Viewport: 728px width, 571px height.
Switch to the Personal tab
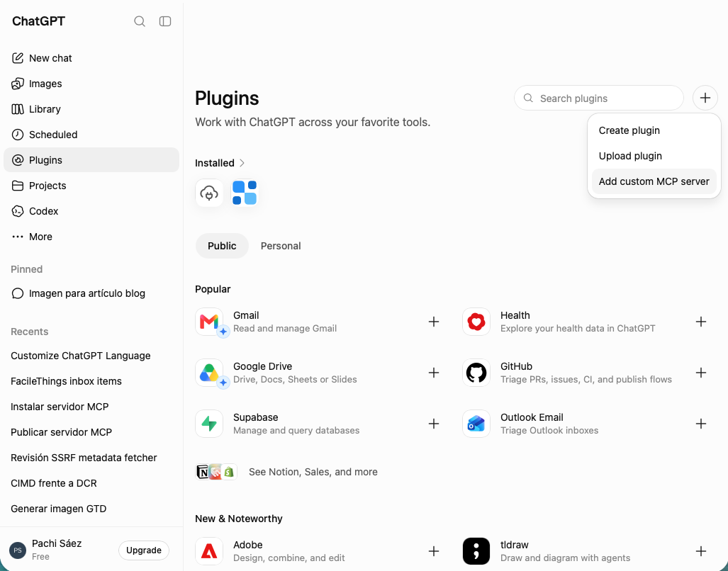tap(281, 246)
